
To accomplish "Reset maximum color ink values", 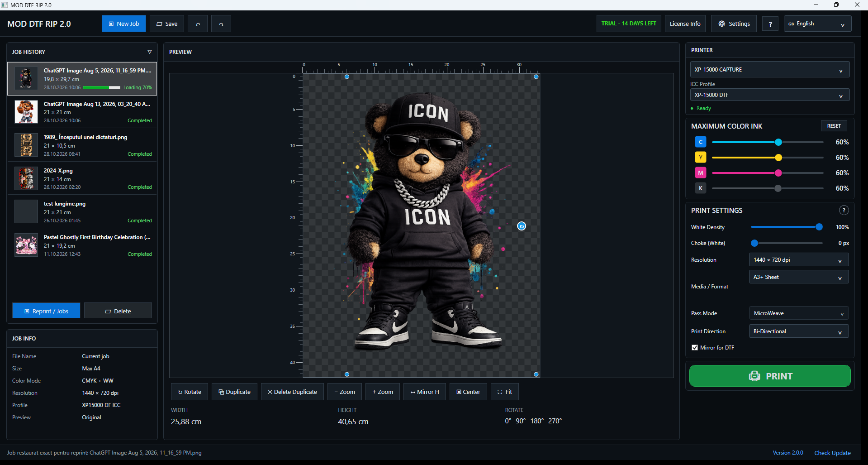I will (x=834, y=126).
